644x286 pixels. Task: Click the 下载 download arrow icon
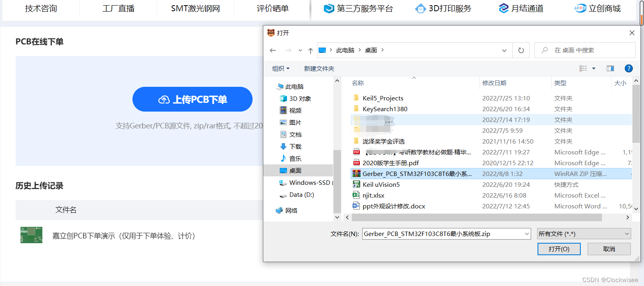click(283, 146)
